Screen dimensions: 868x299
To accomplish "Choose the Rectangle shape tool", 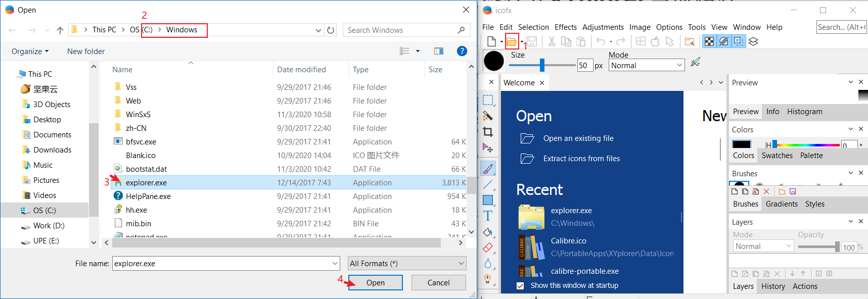I will point(488,201).
